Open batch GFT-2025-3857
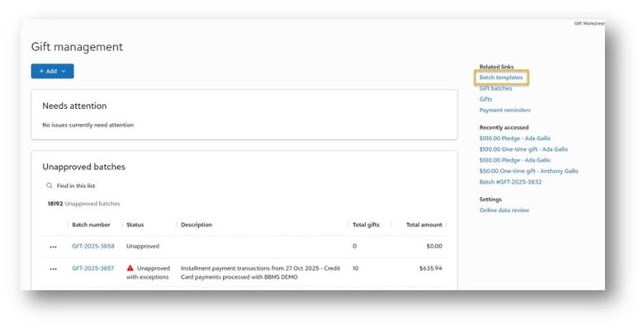This screenshot has height=330, width=644. click(92, 268)
